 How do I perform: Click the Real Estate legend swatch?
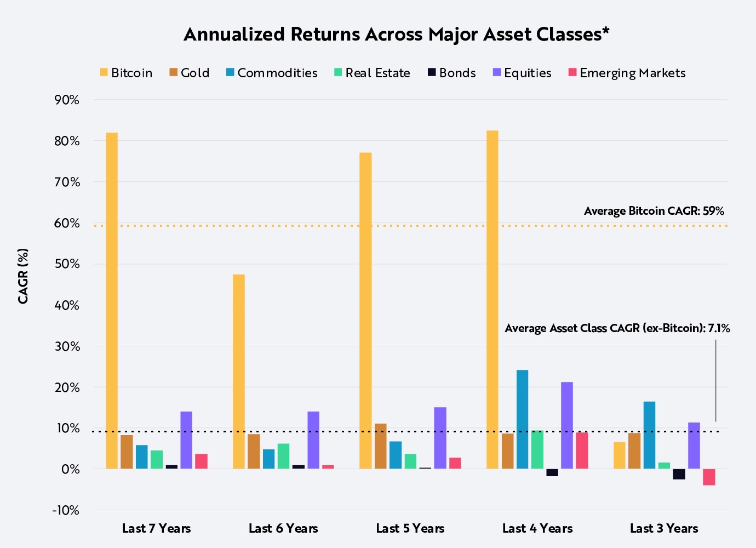(x=338, y=73)
